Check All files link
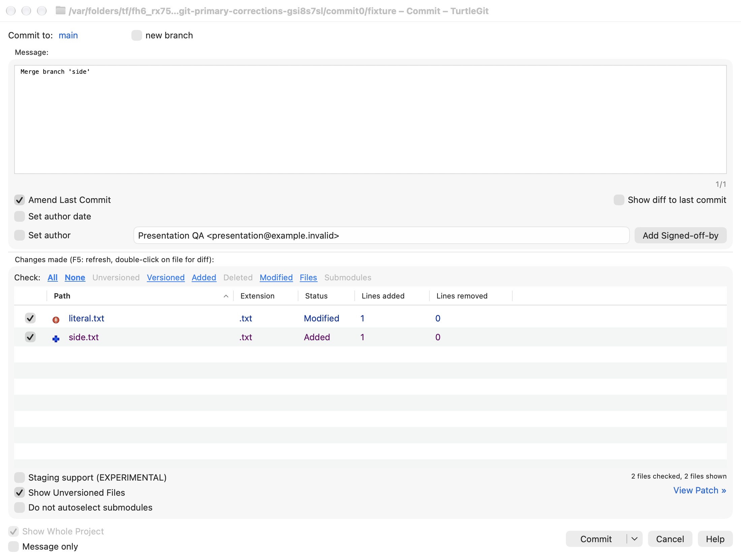Viewport: 741px width, 560px height. click(x=53, y=278)
